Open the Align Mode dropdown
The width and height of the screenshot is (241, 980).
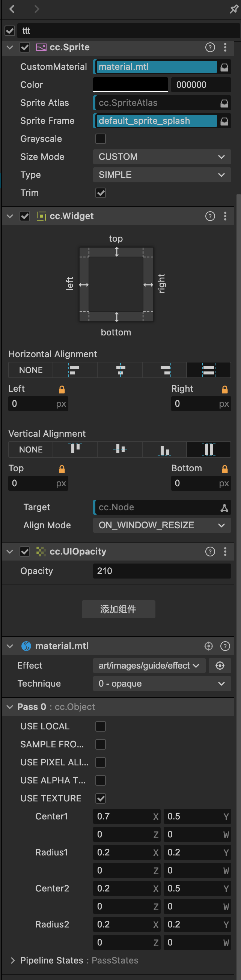[162, 525]
